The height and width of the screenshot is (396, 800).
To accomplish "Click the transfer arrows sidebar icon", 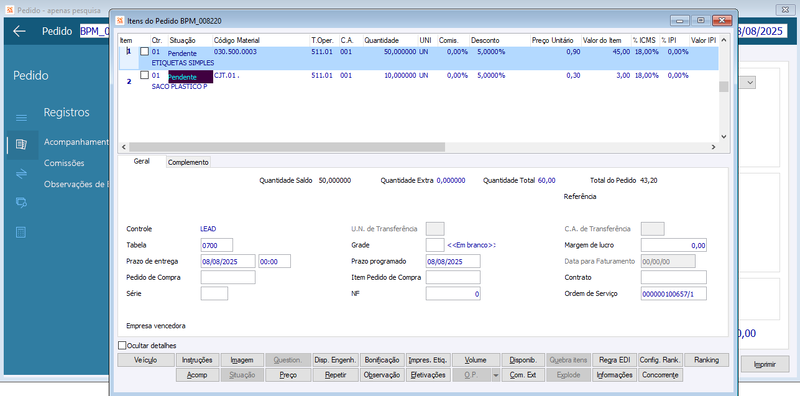I will pos(21,174).
